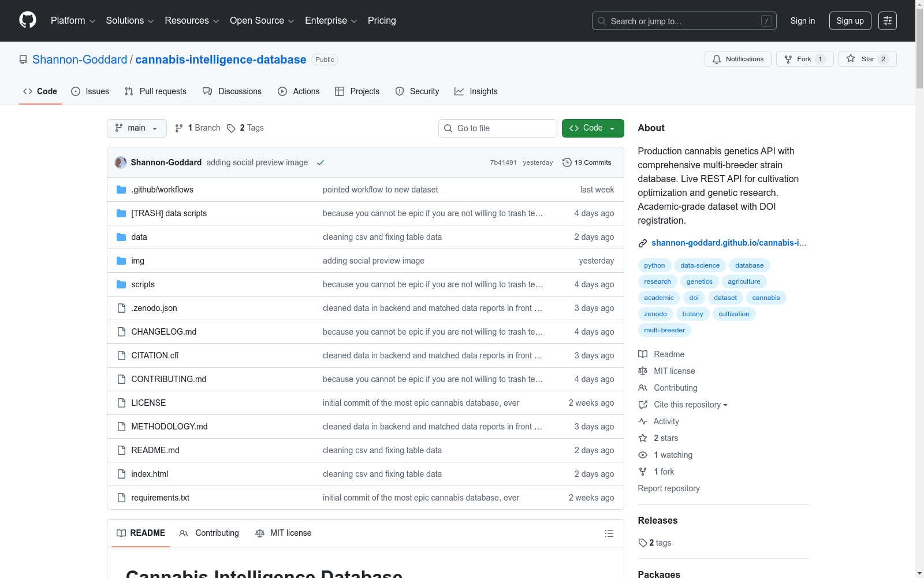This screenshot has width=924, height=578.
Task: Click the folder icon for img
Action: click(x=121, y=261)
